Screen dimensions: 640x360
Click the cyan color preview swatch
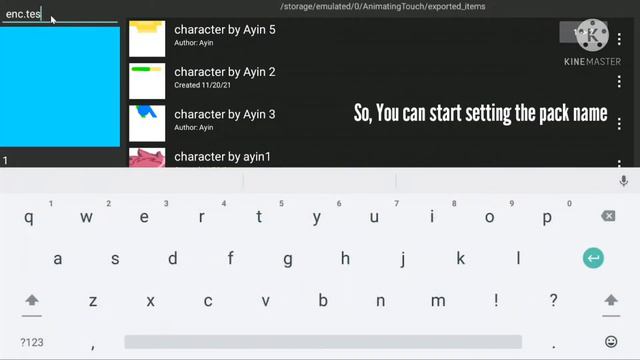pyautogui.click(x=60, y=87)
